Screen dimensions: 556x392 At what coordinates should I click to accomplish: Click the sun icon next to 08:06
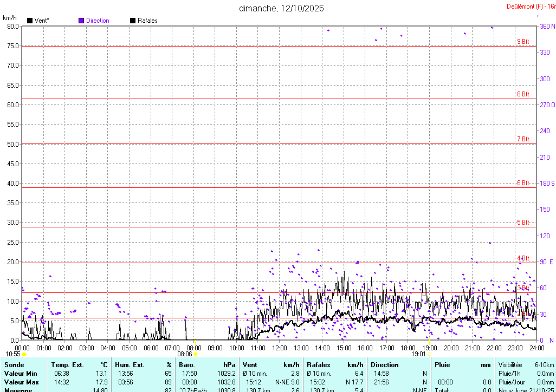pyautogui.click(x=196, y=354)
